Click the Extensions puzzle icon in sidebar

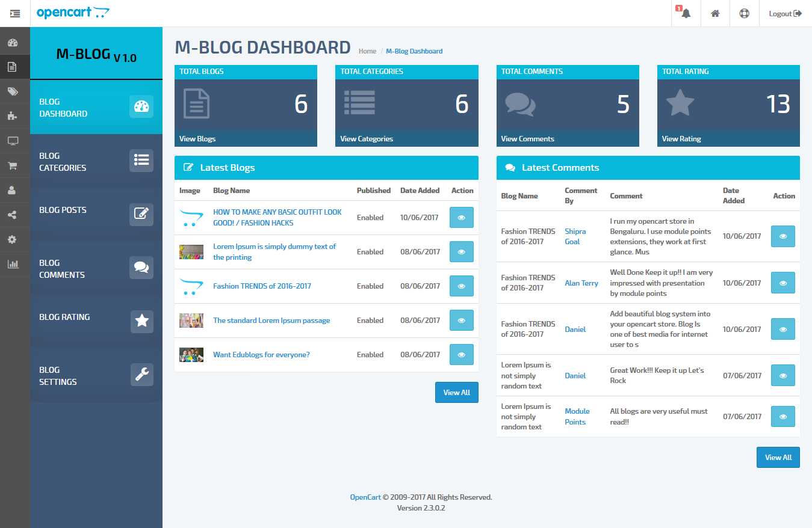12,116
